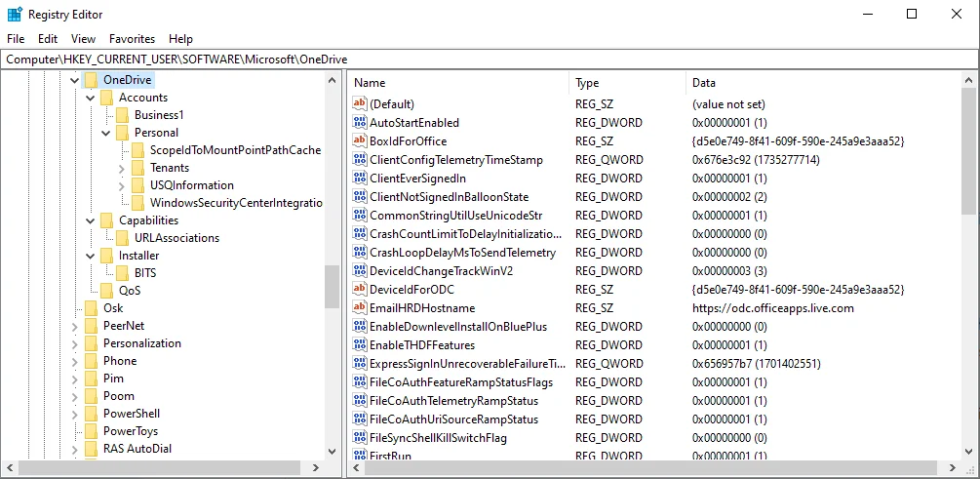
Task: Select the WindowsSecurityCenterIntegratio key
Action: tap(236, 203)
